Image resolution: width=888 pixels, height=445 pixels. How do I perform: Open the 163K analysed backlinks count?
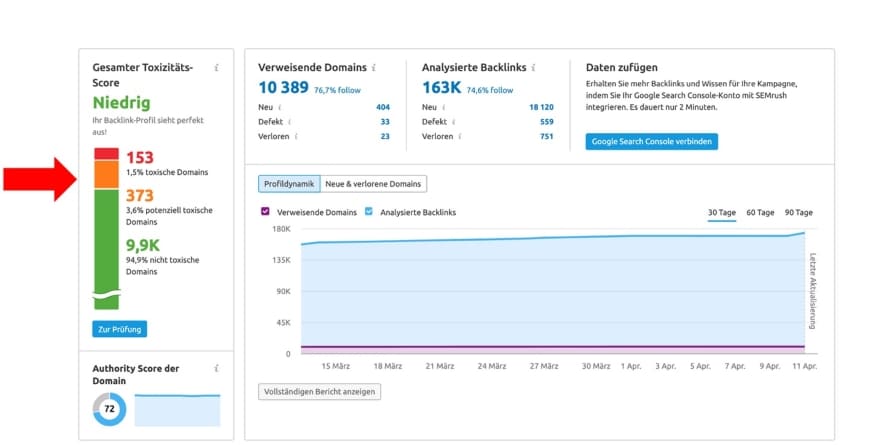click(x=442, y=88)
